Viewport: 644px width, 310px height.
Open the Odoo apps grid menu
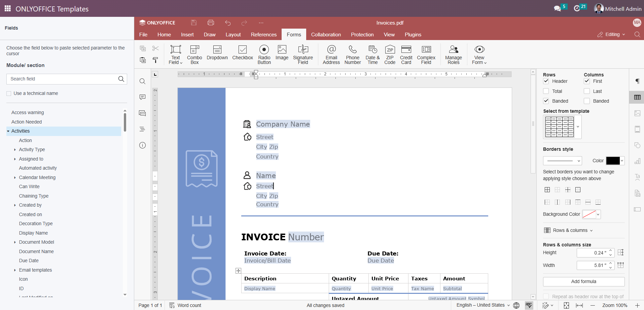tap(7, 8)
